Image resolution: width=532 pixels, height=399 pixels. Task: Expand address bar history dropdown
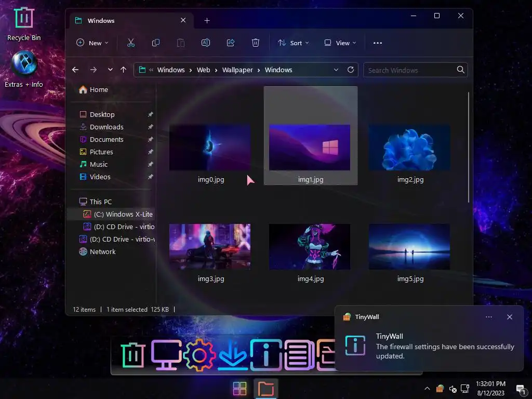click(x=336, y=70)
